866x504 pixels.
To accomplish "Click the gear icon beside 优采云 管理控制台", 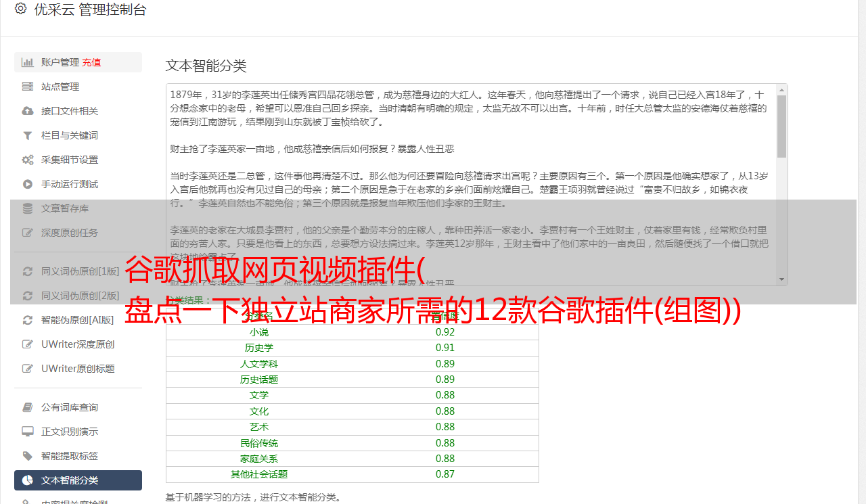I will coord(20,9).
